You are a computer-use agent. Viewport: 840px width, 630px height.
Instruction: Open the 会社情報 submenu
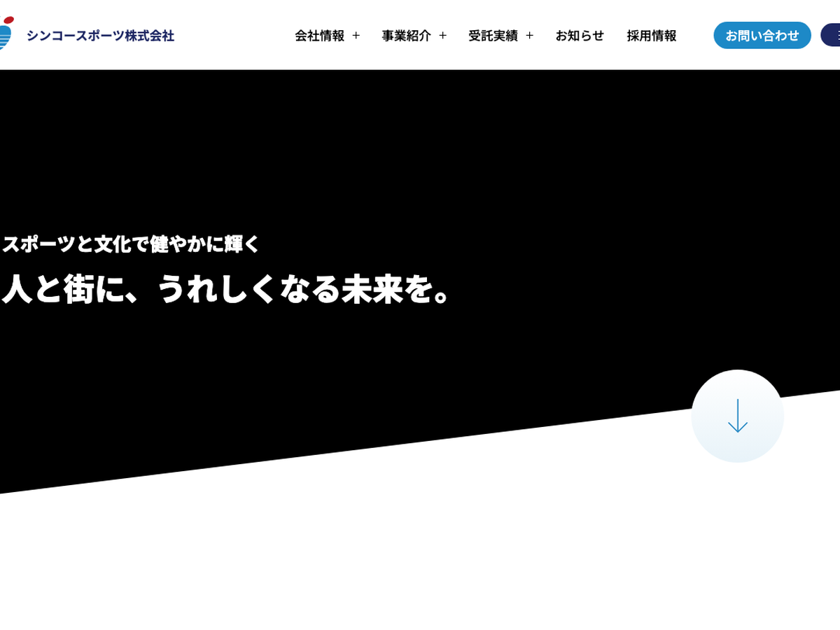tap(320, 36)
